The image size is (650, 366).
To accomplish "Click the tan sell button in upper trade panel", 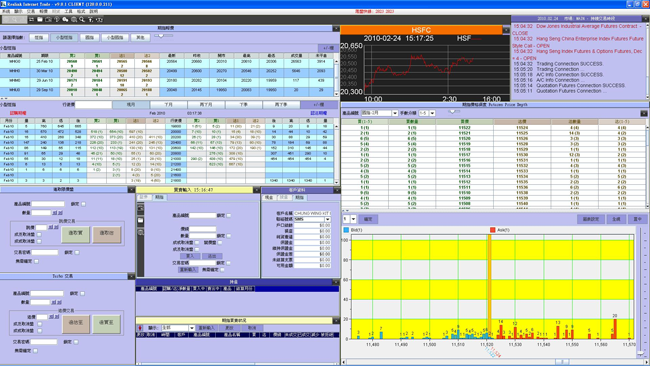I will click(107, 233).
